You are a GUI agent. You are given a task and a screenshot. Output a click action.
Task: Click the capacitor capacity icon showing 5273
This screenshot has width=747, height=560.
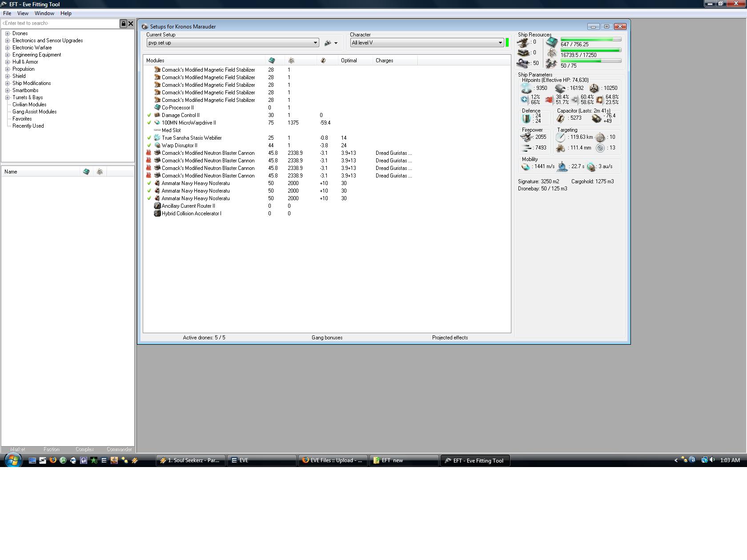(561, 118)
